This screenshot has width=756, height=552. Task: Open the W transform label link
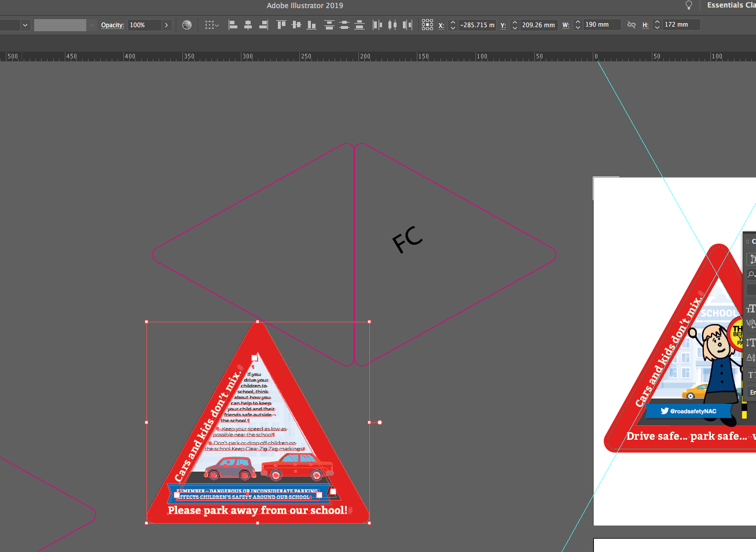click(x=566, y=25)
